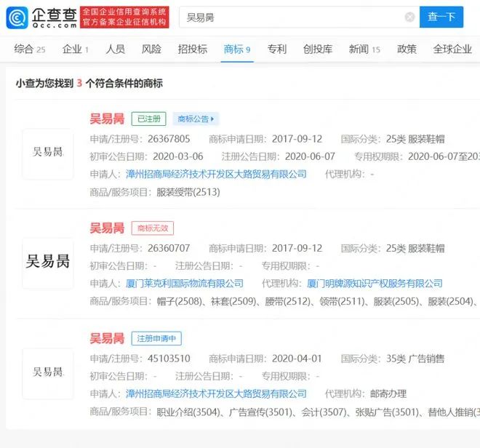This screenshot has height=448, width=480.
Task: Open applicant 漳州招商局 link in first result
Action: 216,175
